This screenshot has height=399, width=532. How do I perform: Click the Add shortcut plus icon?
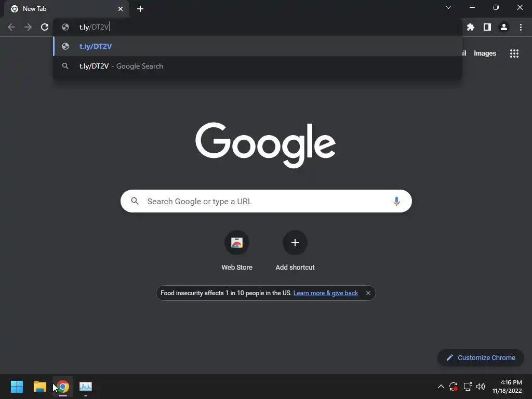pyautogui.click(x=295, y=243)
